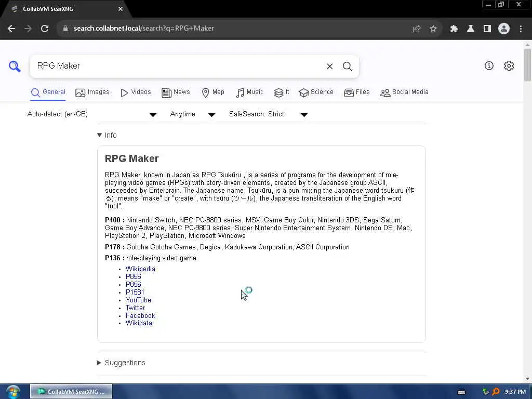Switch to the Social Media tab
Screen dimensions: 532x399
(x=404, y=92)
